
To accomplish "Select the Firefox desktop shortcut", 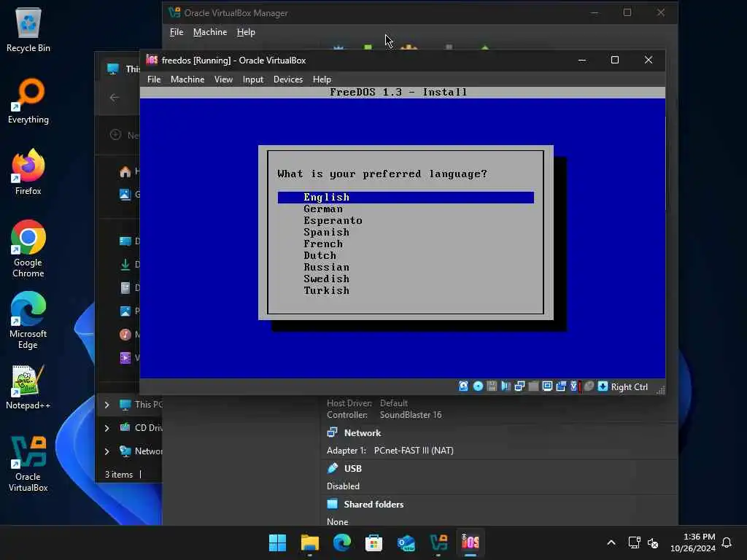I will (28, 172).
